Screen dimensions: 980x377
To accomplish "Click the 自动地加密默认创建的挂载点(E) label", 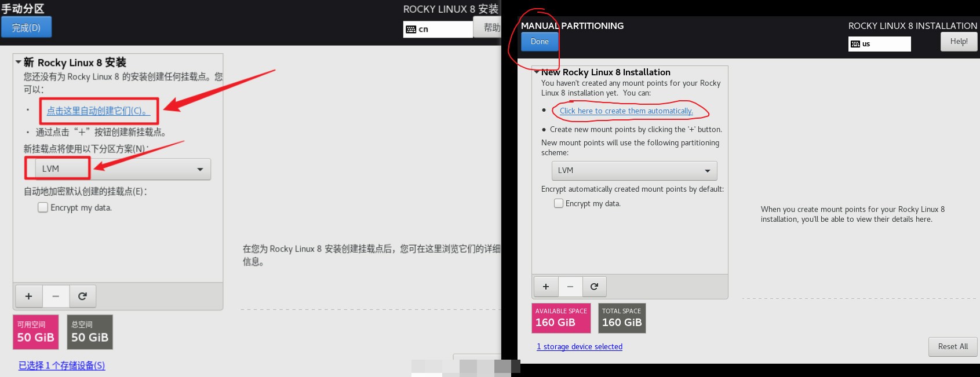I will (85, 191).
